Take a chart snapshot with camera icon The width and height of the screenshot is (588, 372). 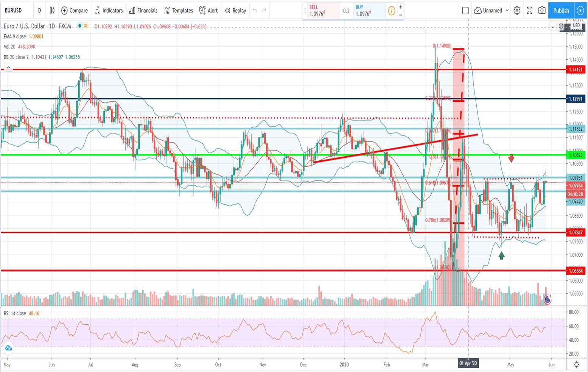542,11
